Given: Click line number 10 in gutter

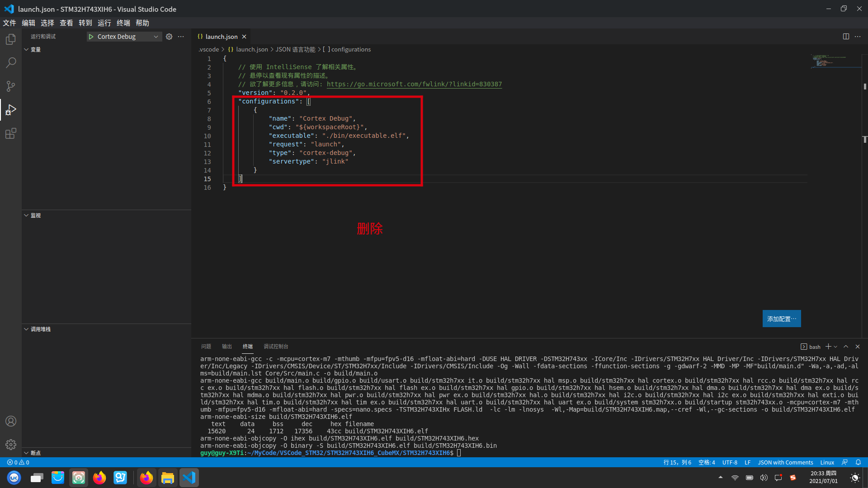Looking at the screenshot, I should (207, 136).
